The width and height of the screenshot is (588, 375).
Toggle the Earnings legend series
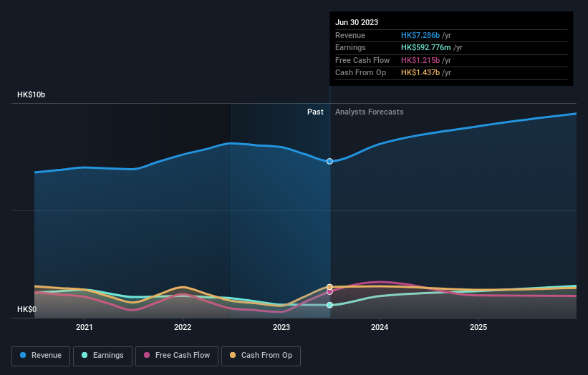pos(102,356)
